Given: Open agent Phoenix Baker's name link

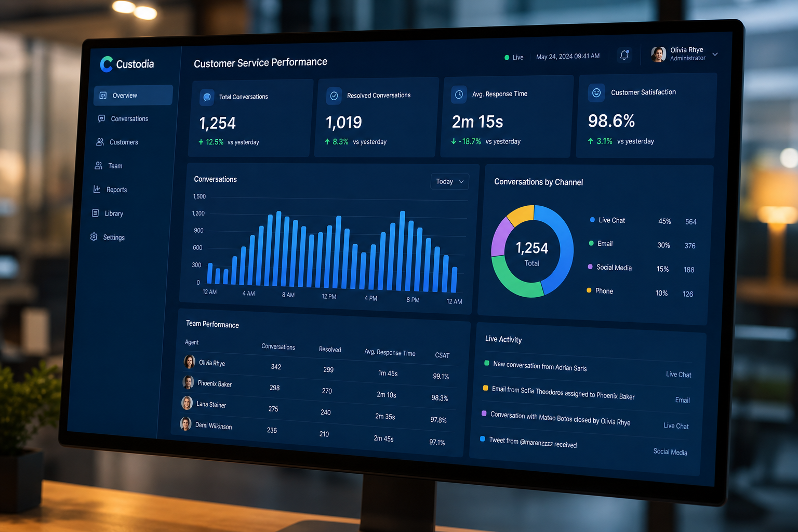Looking at the screenshot, I should click(x=215, y=384).
